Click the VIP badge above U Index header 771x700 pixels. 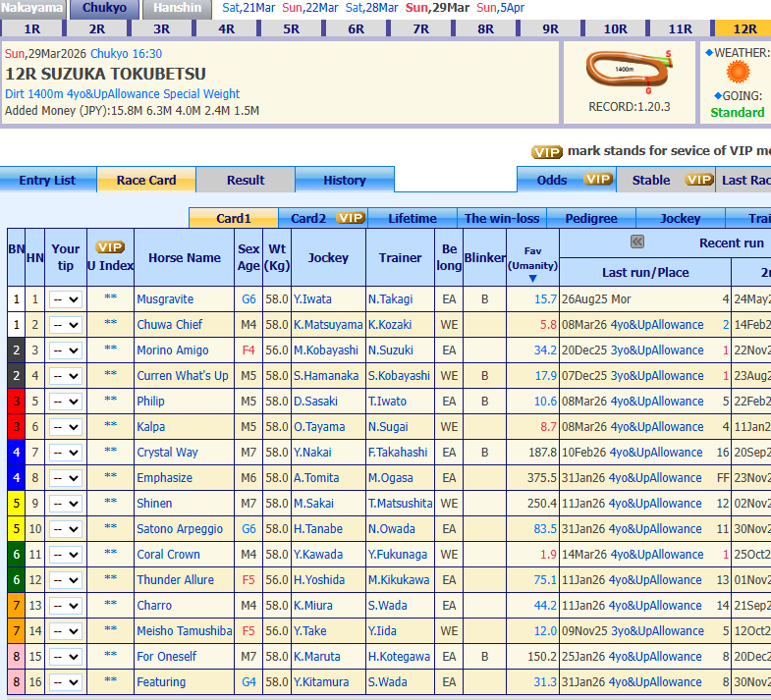click(110, 246)
